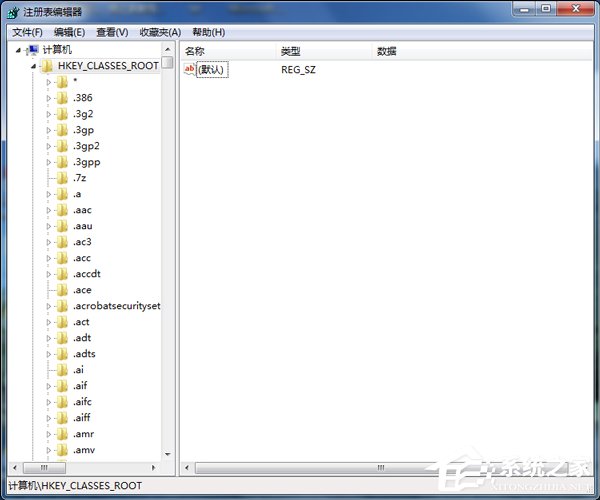Click tree pane scroll up arrow
Image resolution: width=600 pixels, height=500 pixels.
coord(167,50)
